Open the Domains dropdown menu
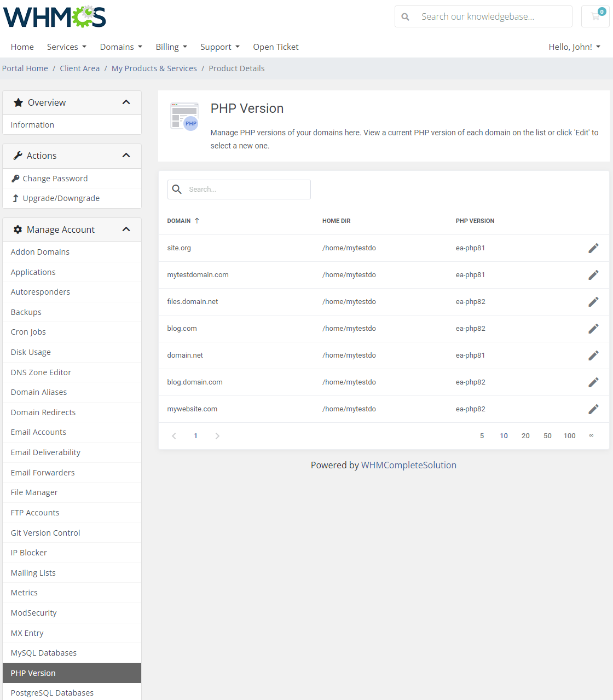Viewport: 613px width, 700px height. point(121,47)
